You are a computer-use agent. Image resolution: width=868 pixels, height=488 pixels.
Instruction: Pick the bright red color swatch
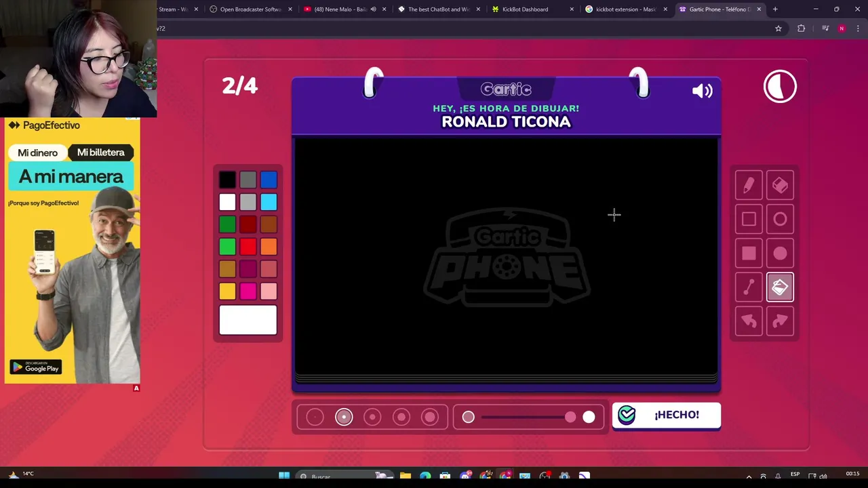248,247
